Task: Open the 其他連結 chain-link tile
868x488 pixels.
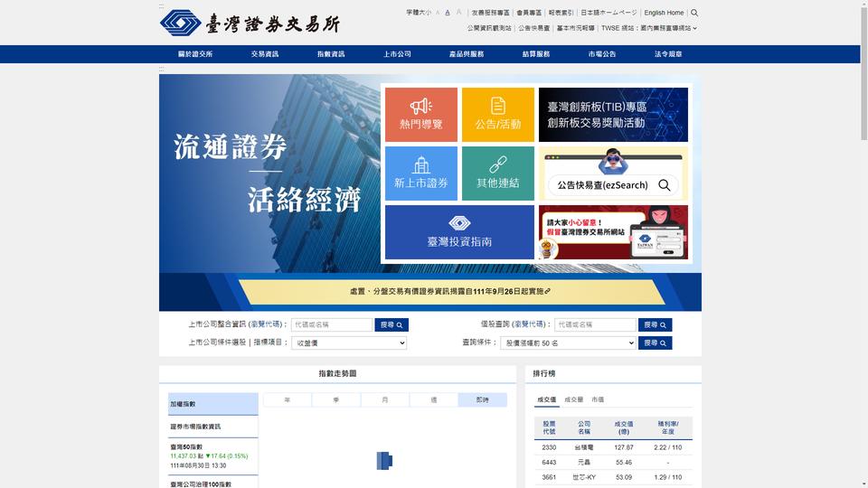Action: point(497,174)
